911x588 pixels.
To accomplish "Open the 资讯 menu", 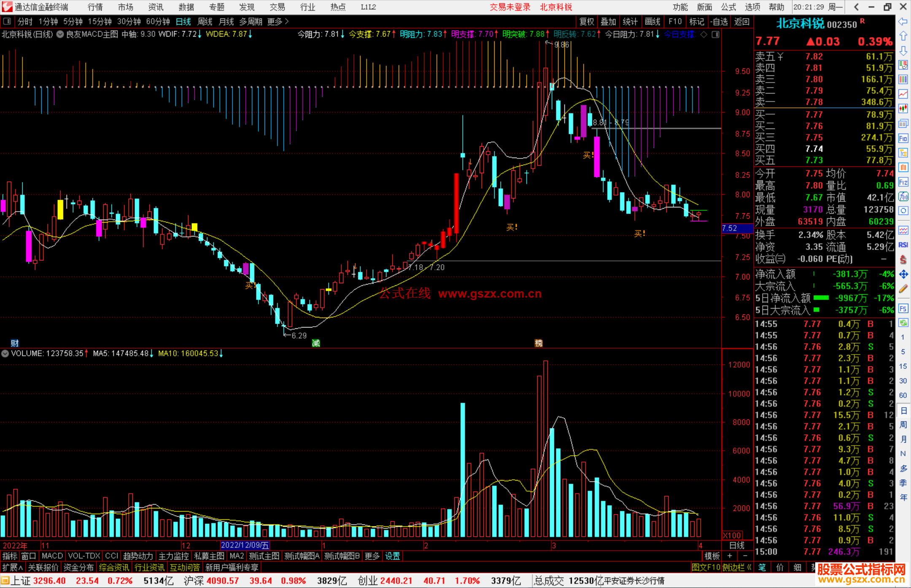I will [156, 7].
